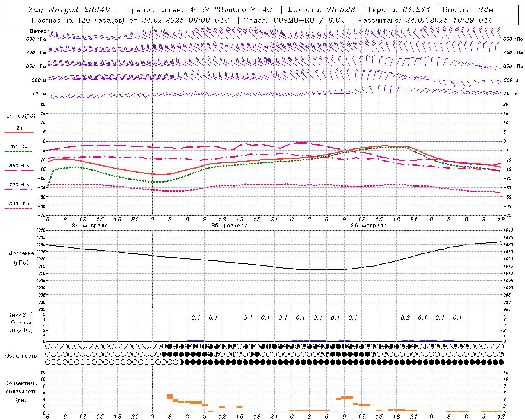
Task: Click the 2м temperature legend entry
Action: [19, 128]
